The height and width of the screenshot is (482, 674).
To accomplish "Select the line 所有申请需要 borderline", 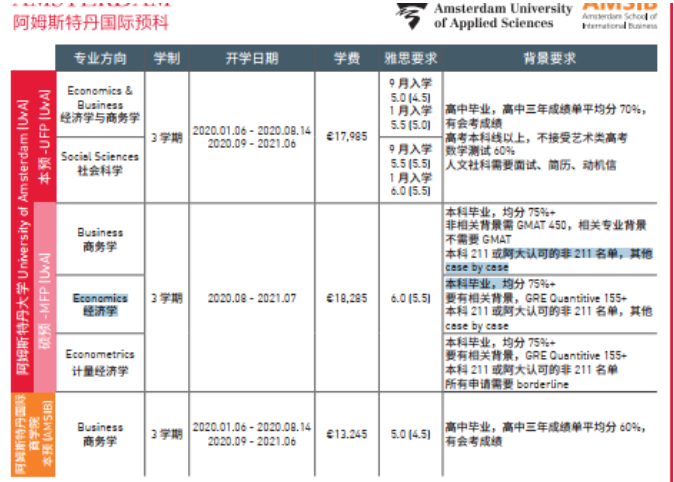I will [507, 384].
